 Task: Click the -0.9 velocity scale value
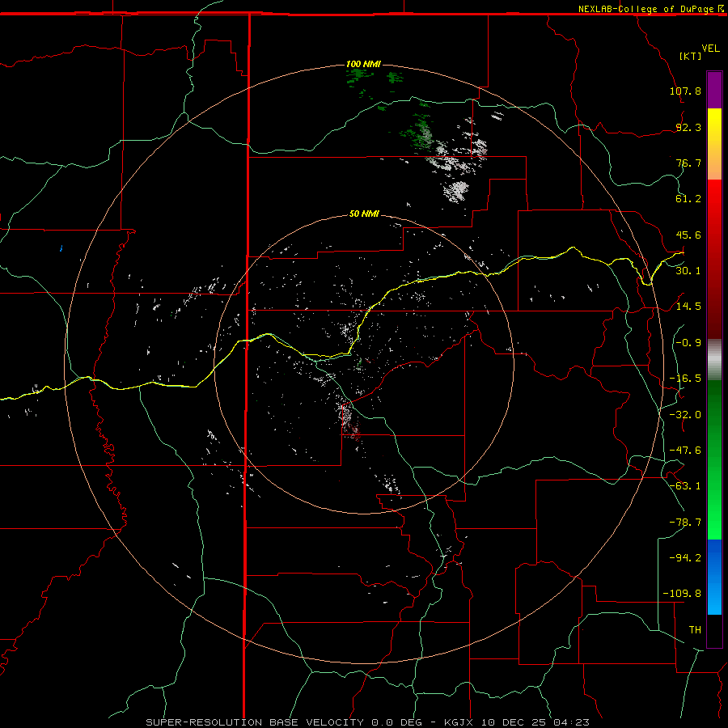[x=688, y=343]
